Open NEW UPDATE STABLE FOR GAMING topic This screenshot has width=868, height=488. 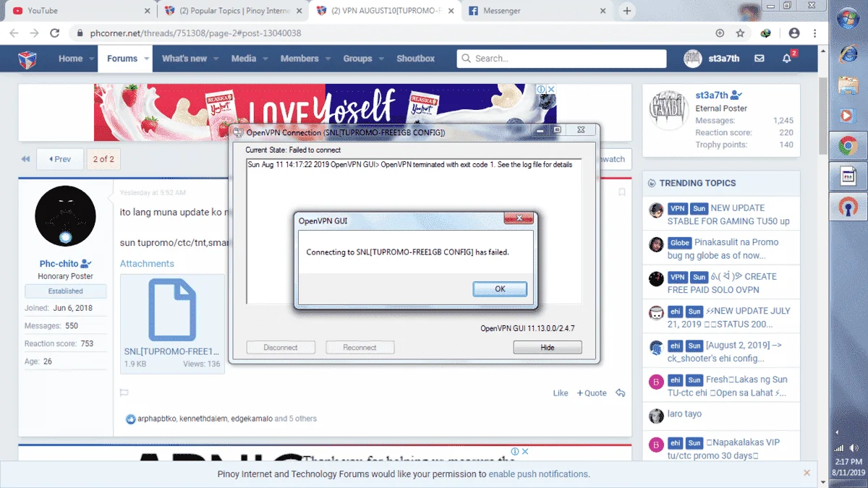pos(728,214)
